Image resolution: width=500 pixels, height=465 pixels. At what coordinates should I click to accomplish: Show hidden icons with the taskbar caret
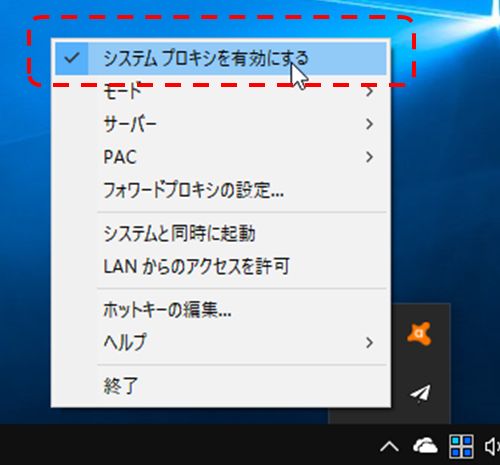tap(389, 447)
